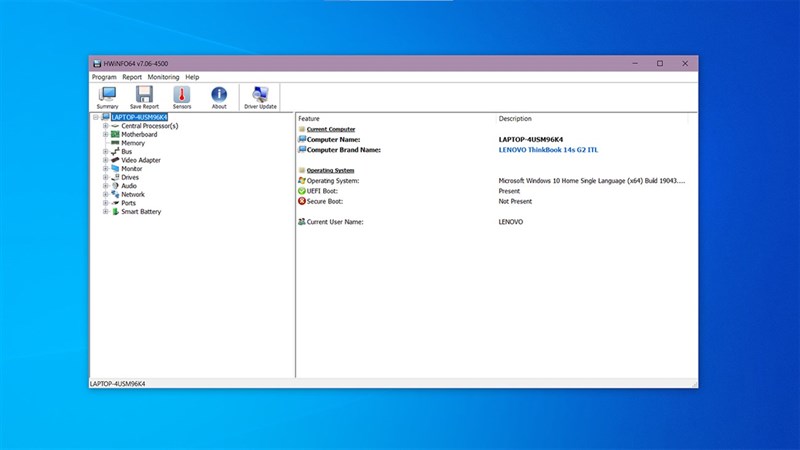Select the Memory tree item
Screen dimensions: 800x450
(x=133, y=143)
